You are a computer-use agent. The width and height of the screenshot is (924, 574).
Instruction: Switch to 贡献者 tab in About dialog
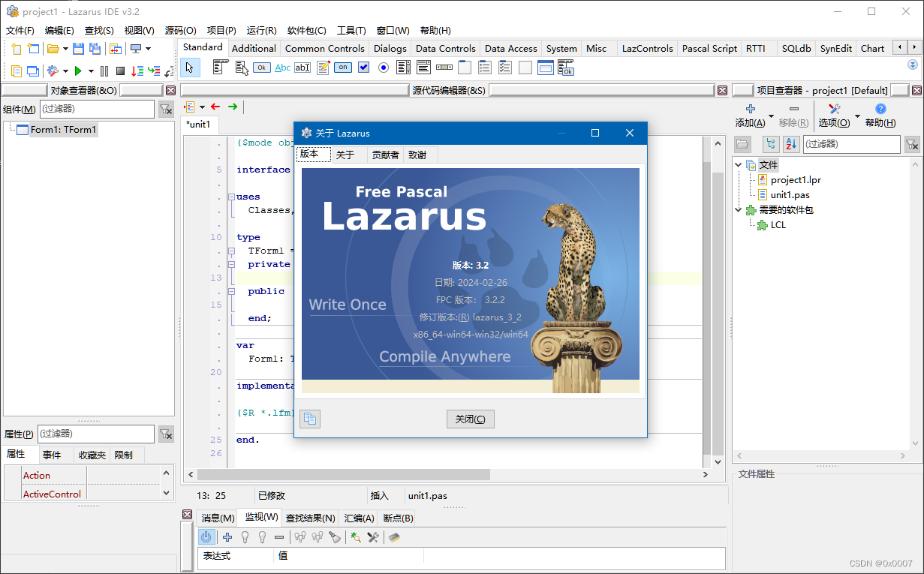pyautogui.click(x=385, y=155)
